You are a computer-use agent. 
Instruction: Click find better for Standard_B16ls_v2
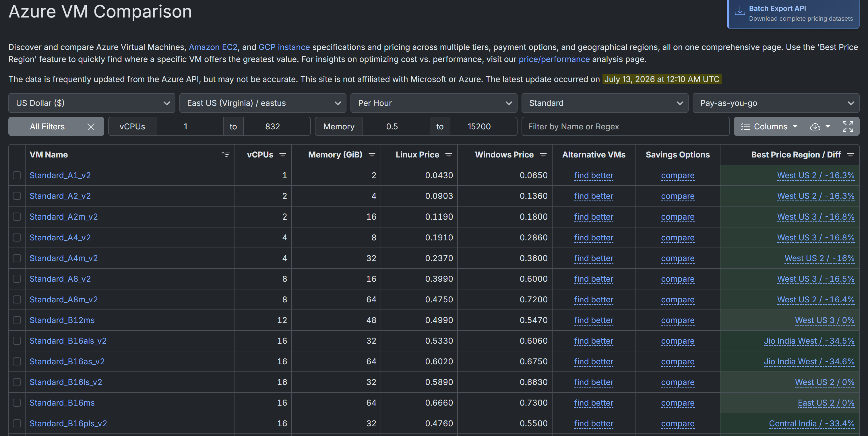pyautogui.click(x=594, y=382)
